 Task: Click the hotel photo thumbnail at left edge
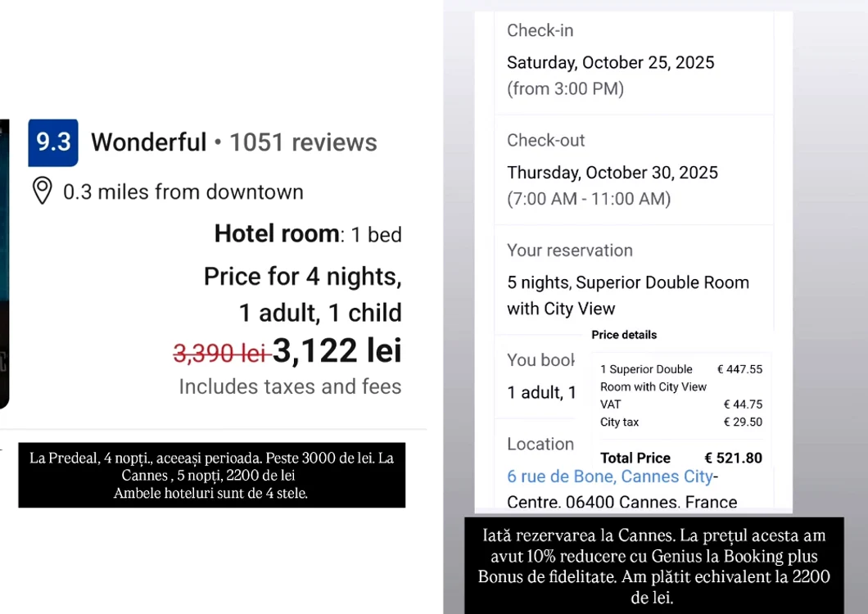pyautogui.click(x=4, y=264)
